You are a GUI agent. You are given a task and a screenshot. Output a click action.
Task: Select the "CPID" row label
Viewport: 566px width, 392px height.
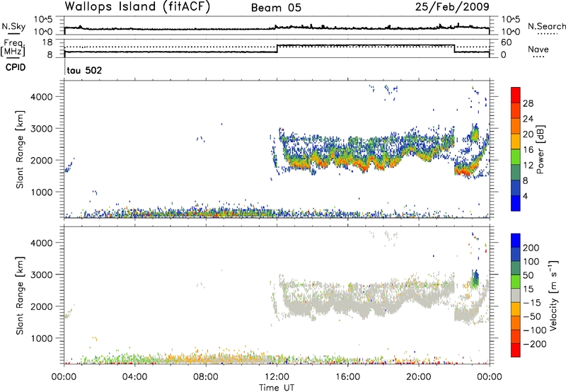click(x=16, y=67)
